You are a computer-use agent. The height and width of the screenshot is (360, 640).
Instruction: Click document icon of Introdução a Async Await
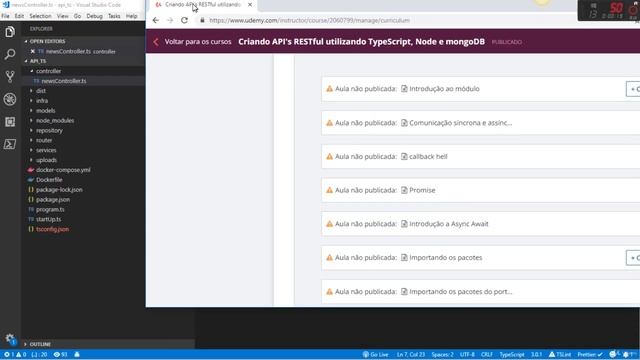(404, 224)
